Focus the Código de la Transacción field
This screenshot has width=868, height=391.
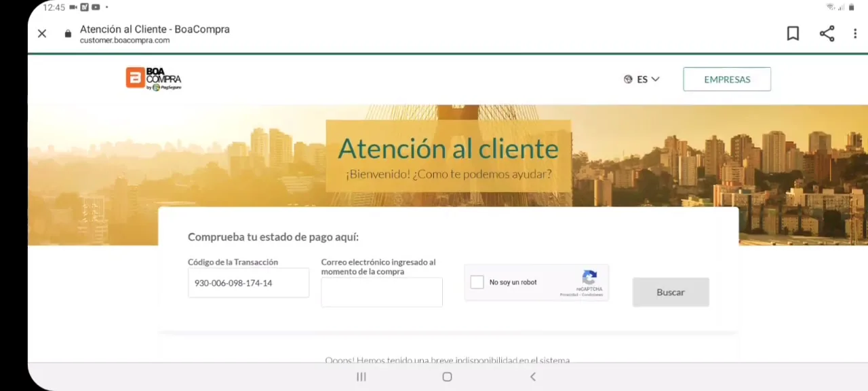[x=248, y=283]
